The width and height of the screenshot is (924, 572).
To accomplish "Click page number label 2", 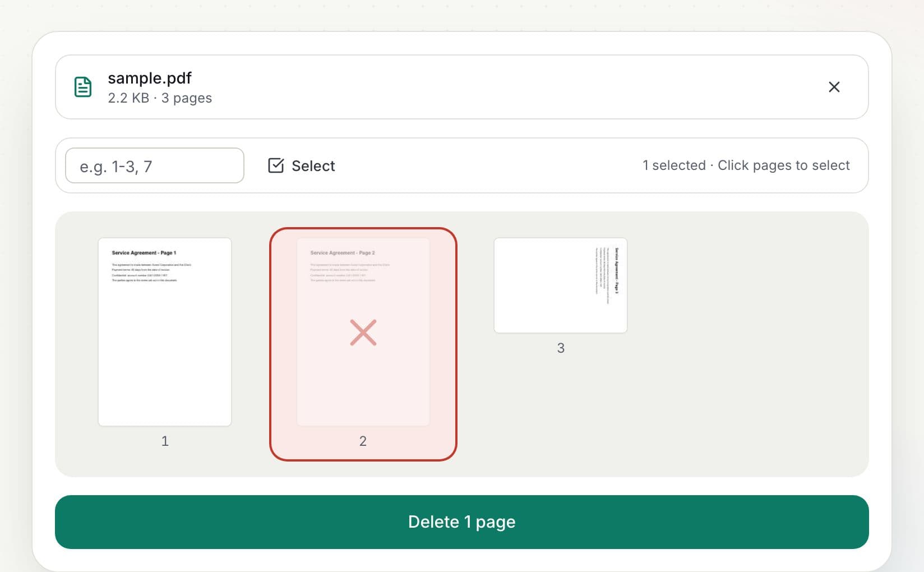I will tap(363, 441).
